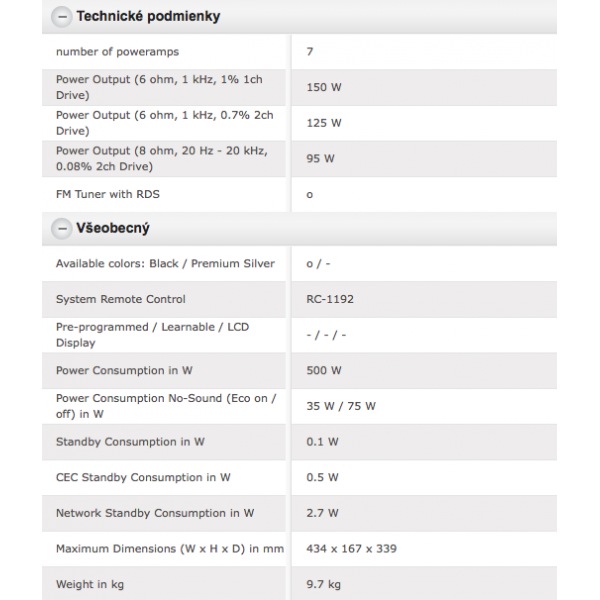Viewport: 600px width, 600px height.
Task: Select the 500 W power consumption value
Action: pyautogui.click(x=324, y=370)
